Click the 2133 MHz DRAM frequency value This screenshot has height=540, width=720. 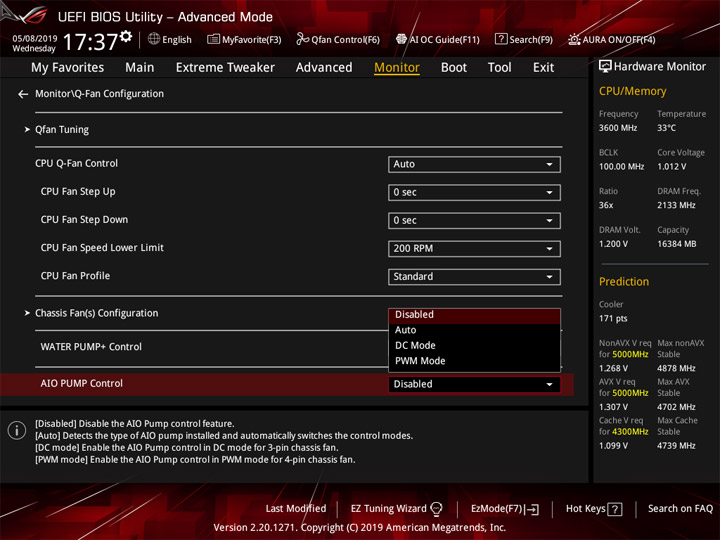tap(676, 205)
